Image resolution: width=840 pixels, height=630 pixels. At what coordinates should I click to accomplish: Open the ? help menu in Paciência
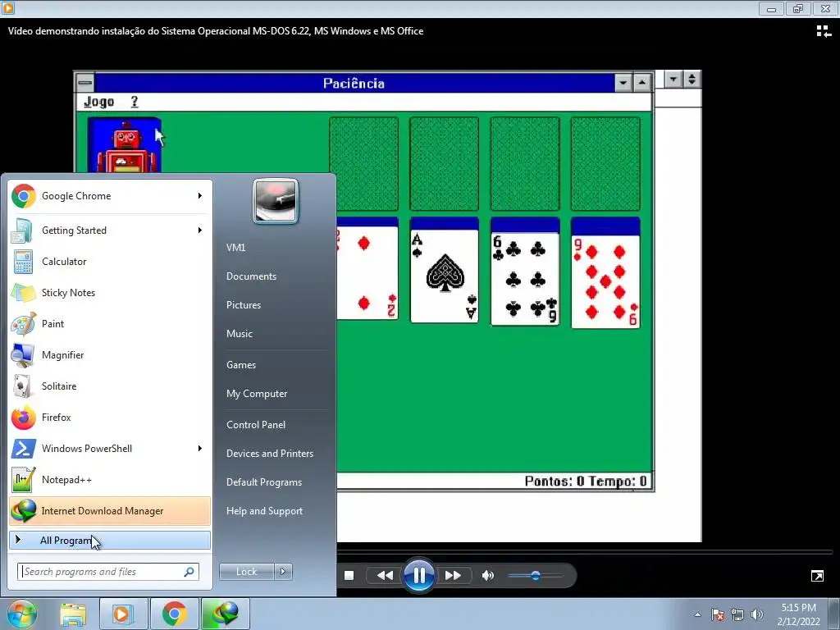click(135, 102)
